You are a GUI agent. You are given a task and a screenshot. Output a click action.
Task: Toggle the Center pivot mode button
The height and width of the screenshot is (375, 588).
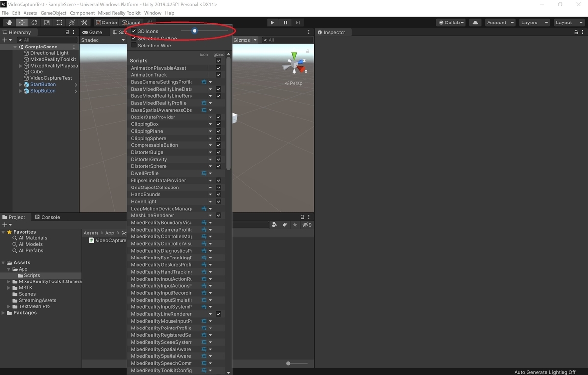(106, 23)
